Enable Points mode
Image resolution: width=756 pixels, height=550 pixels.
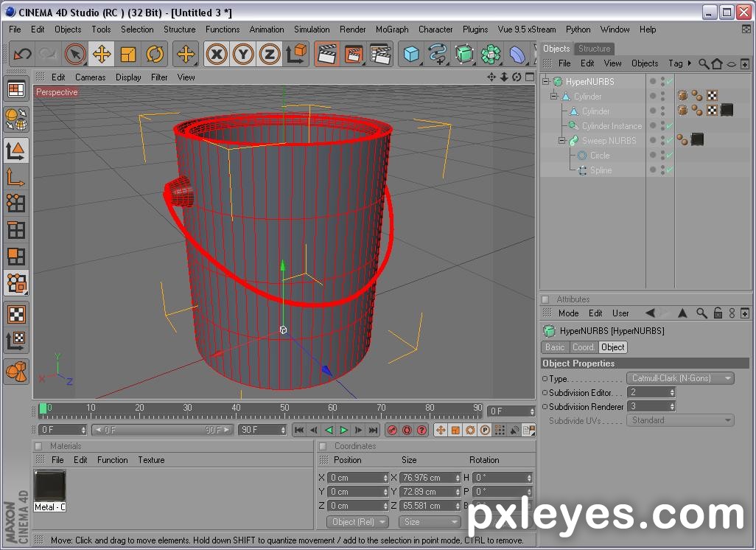(16, 203)
